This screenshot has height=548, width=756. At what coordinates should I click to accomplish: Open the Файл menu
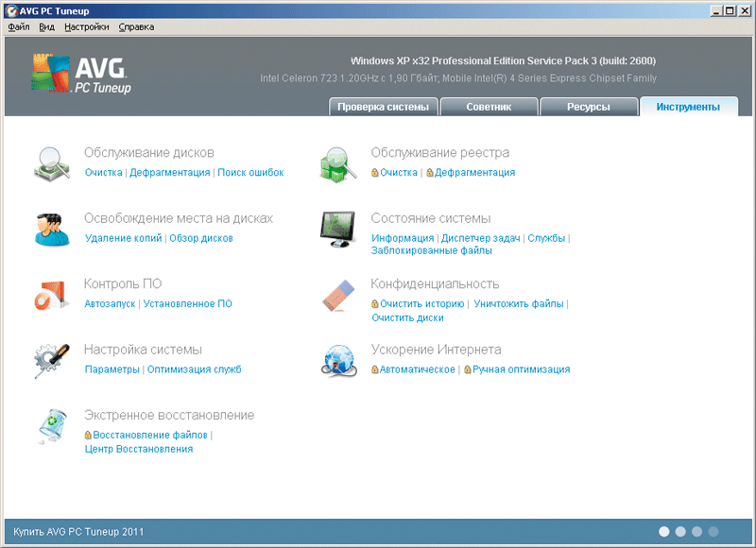[x=19, y=27]
